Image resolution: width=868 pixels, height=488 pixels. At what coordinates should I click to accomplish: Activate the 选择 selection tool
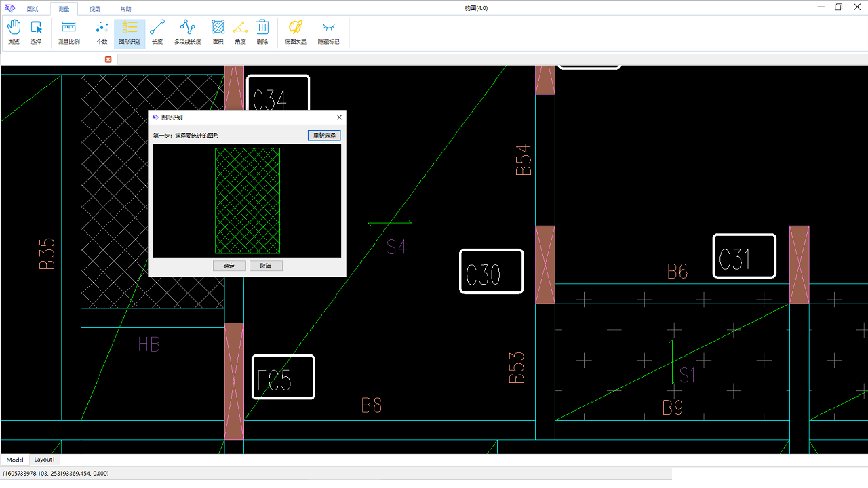(36, 32)
